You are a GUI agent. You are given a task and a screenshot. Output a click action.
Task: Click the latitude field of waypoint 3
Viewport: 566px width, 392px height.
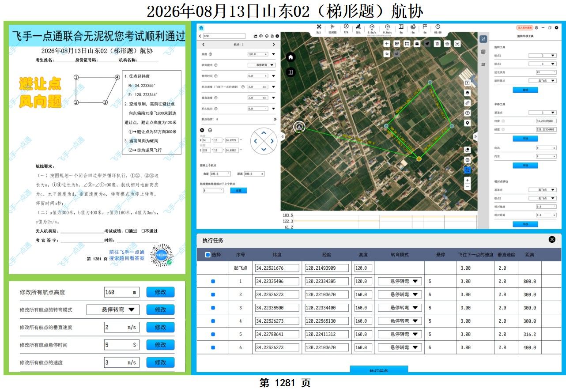point(277,308)
